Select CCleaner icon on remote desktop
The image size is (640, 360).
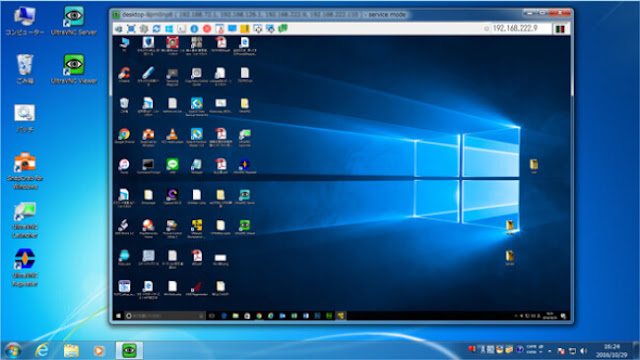(124, 75)
